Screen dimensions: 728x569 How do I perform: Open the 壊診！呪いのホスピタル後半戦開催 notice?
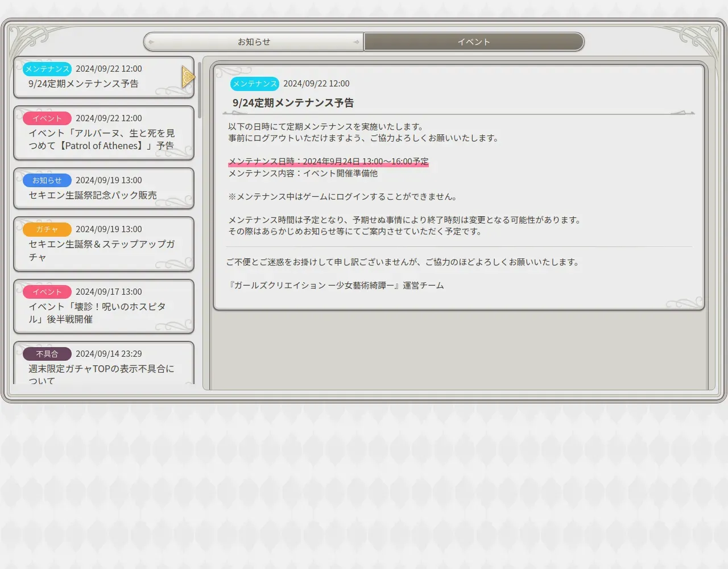pyautogui.click(x=104, y=306)
